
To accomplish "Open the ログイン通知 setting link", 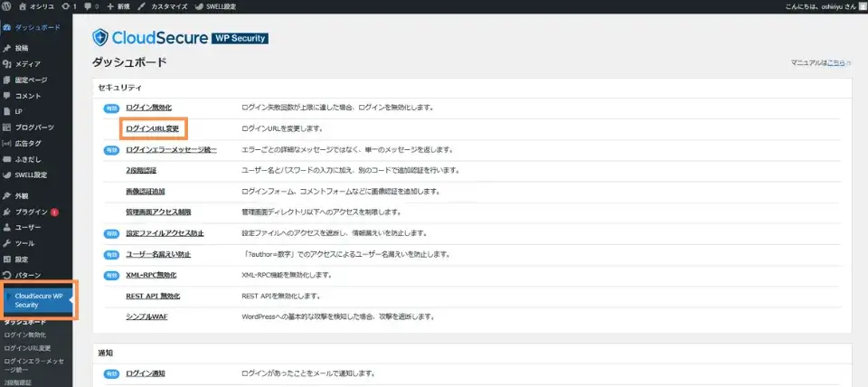I will point(146,373).
